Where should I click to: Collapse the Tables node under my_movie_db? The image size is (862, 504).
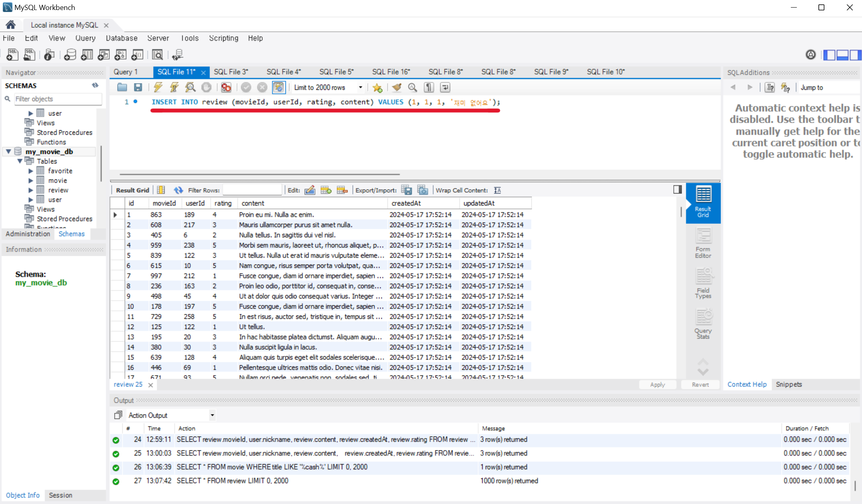20,161
